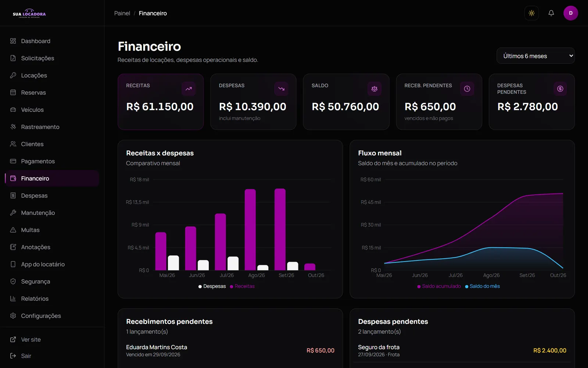Click the R$ 650,00 pending amount in list

320,351
